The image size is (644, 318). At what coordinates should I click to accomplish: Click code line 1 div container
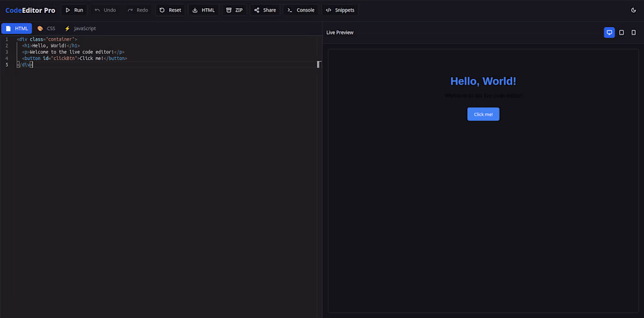(47, 39)
